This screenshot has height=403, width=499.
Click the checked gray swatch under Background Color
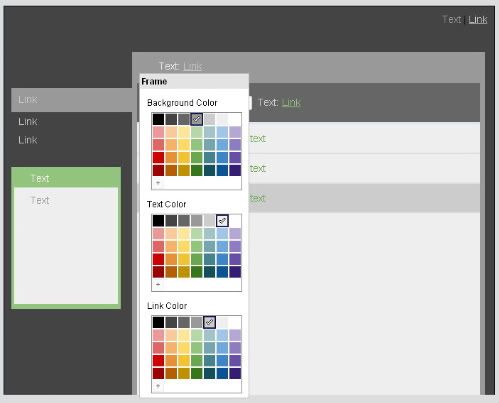click(x=197, y=119)
